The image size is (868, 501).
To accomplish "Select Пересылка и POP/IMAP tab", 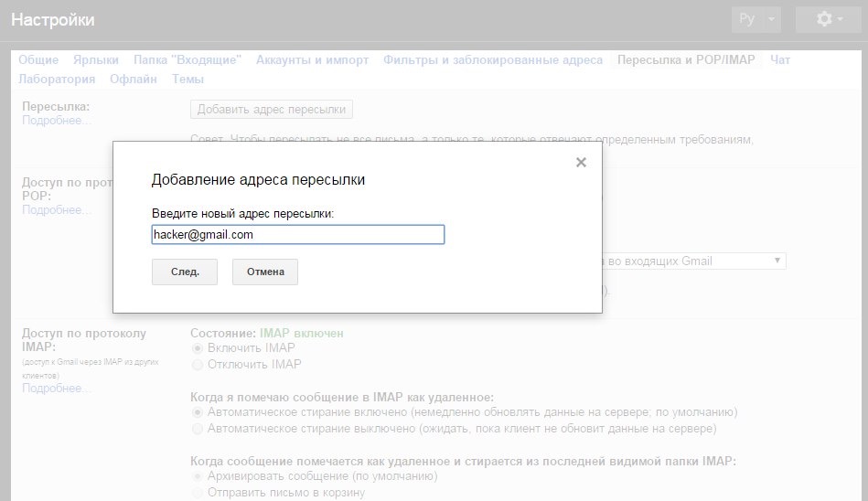I will click(x=686, y=59).
